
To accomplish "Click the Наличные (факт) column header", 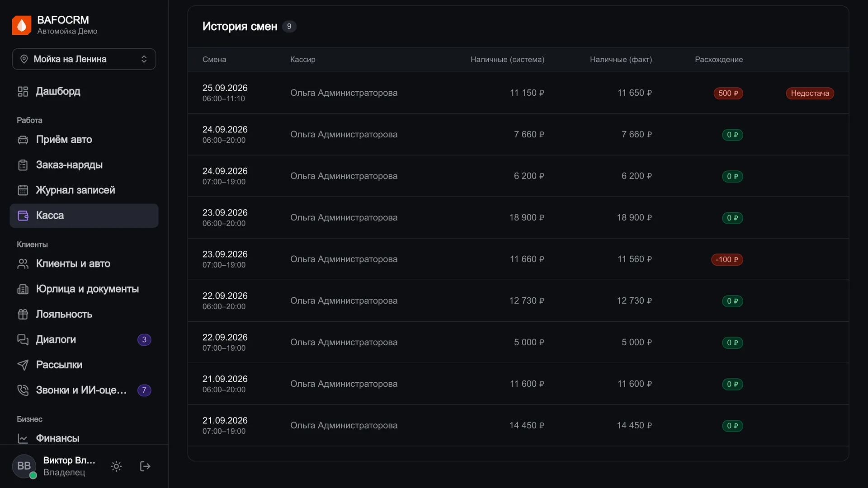I will click(x=621, y=60).
